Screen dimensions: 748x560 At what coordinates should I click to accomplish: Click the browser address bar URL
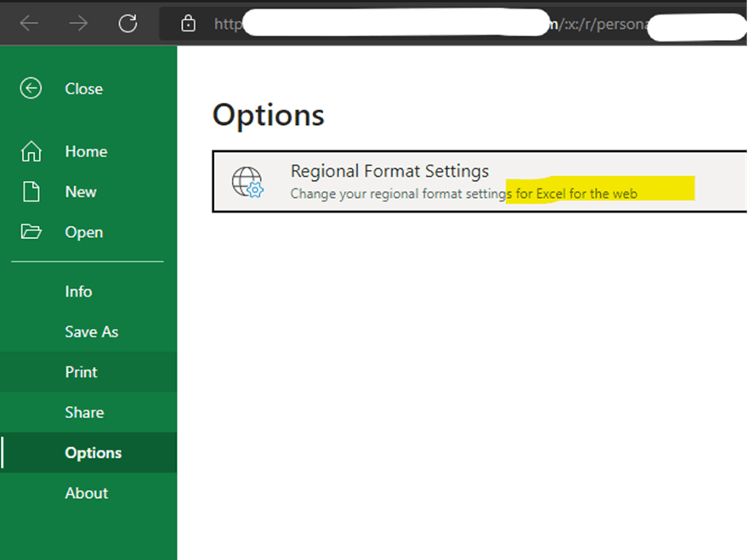tap(453, 23)
